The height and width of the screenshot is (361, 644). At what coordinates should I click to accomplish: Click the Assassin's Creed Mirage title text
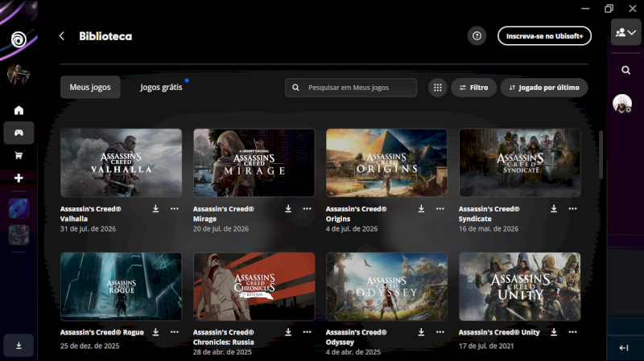click(x=224, y=214)
